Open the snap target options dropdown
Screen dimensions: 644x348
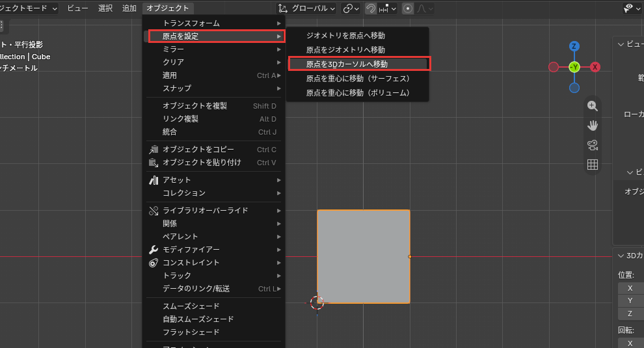point(387,8)
